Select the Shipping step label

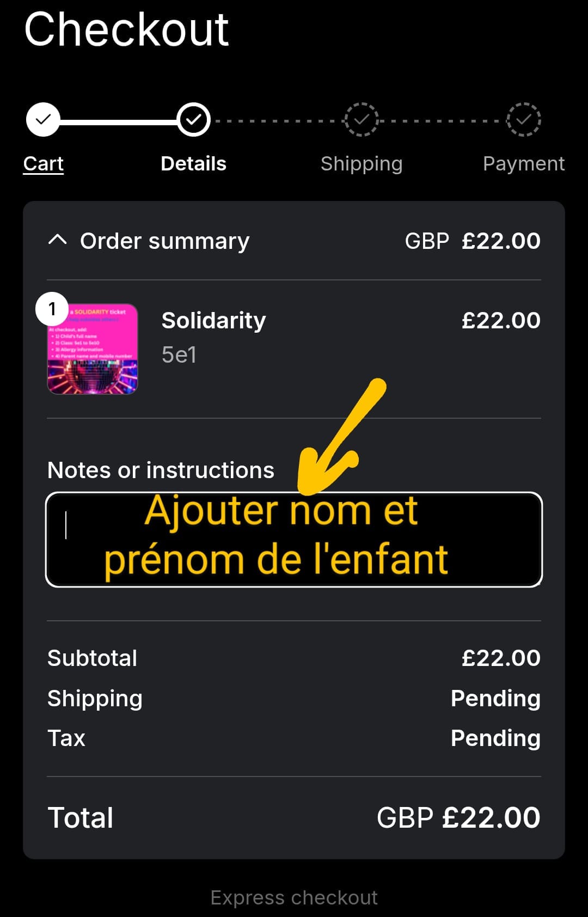(x=361, y=163)
